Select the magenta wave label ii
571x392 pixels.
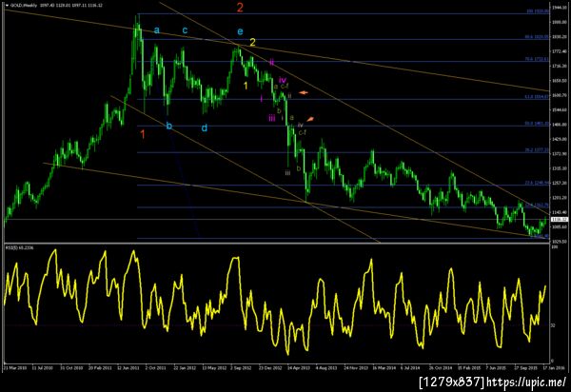[271, 62]
